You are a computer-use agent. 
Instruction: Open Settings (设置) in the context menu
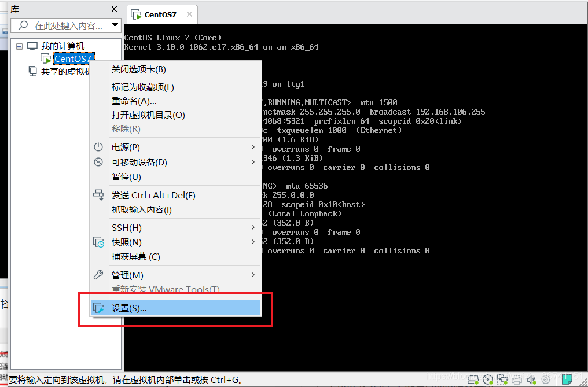tap(175, 308)
